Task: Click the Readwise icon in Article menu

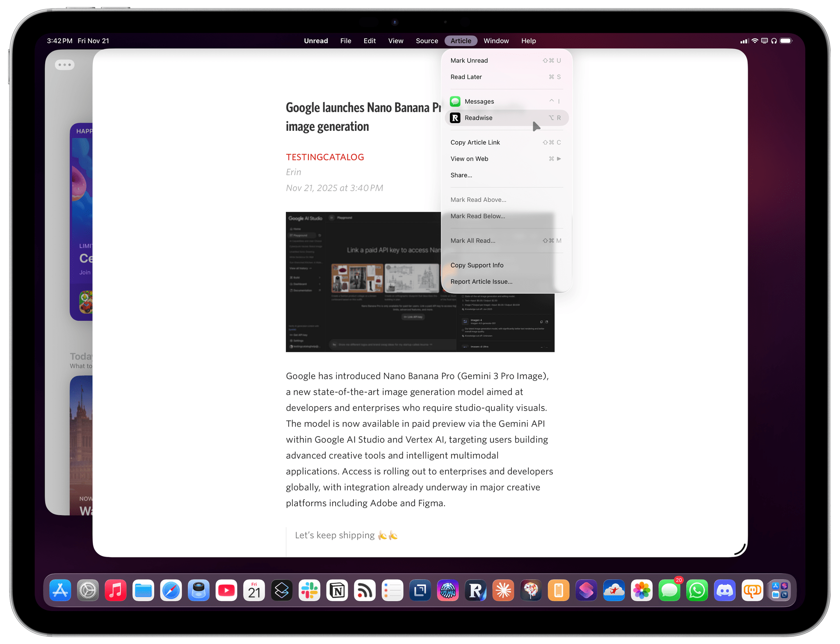Action: tap(455, 118)
